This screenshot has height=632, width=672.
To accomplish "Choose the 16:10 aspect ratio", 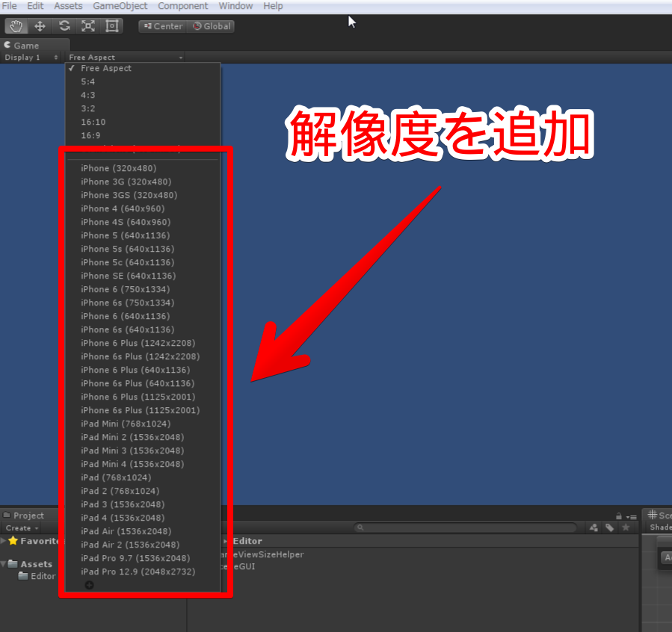I will pos(143,122).
